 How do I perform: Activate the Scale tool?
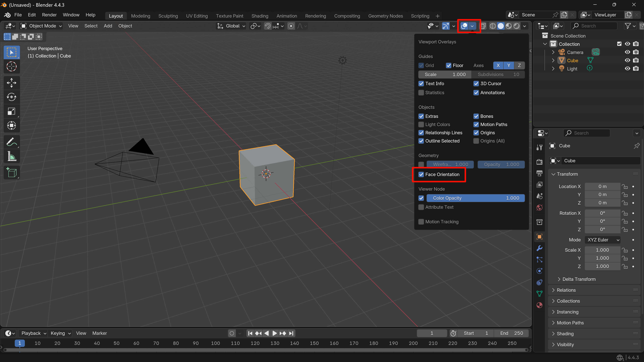pyautogui.click(x=12, y=111)
